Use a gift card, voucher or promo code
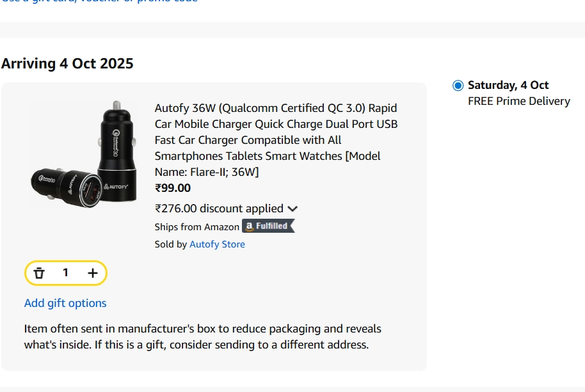This screenshot has height=392, width=585. pyautogui.click(x=96, y=2)
